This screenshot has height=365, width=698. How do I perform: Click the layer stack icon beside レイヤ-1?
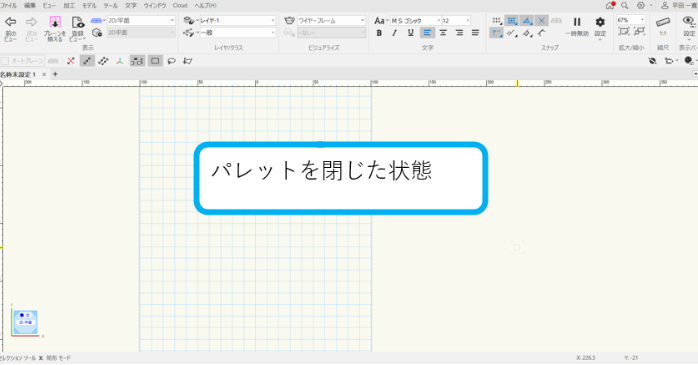(189, 20)
